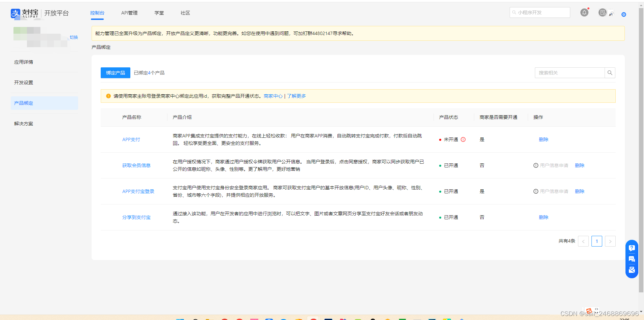The image size is (644, 320).
Task: Click the 已绑定4个产品 label
Action: pos(149,73)
